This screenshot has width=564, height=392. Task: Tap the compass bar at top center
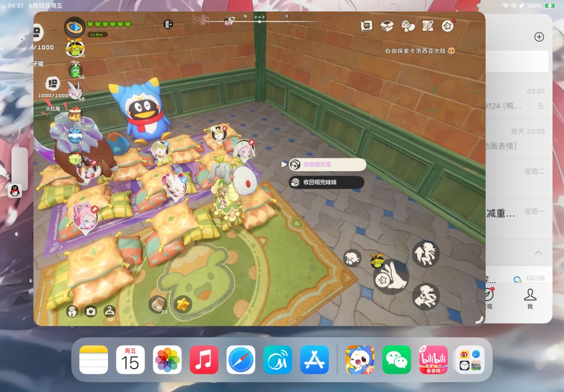[x=258, y=21]
